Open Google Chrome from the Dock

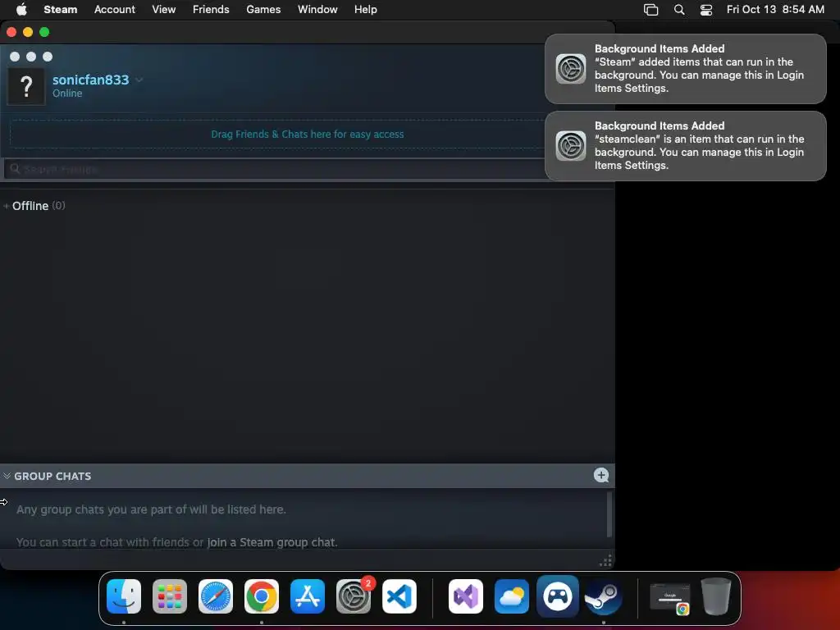tap(262, 596)
